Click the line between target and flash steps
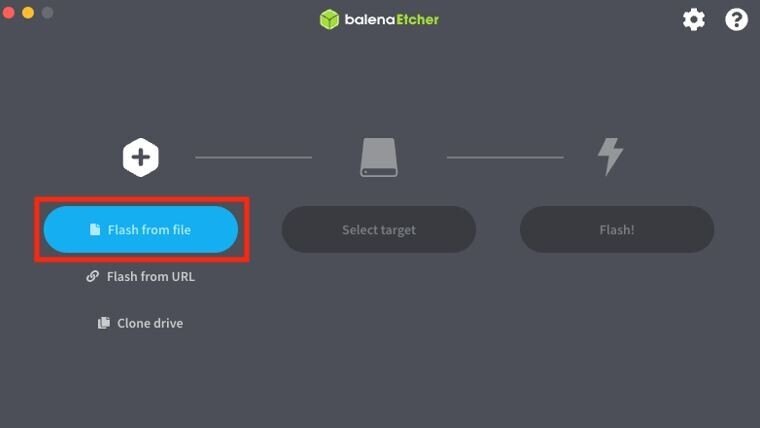The width and height of the screenshot is (760, 428). (505, 157)
